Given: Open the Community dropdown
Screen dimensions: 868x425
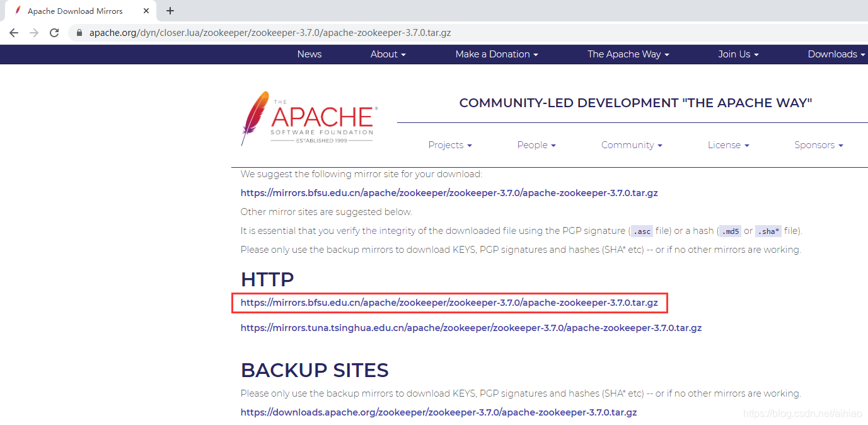Looking at the screenshot, I should (632, 145).
